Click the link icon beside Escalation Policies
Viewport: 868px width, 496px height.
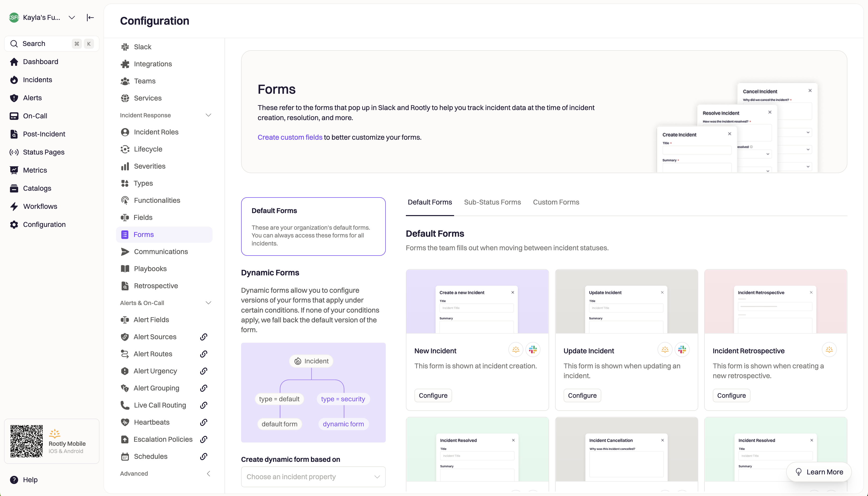(x=204, y=439)
